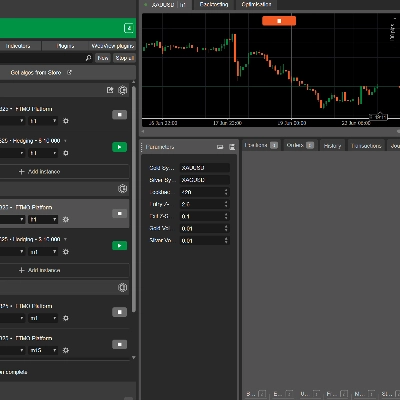
Task: Click the square icon in green header bar
Action: tap(129, 28)
